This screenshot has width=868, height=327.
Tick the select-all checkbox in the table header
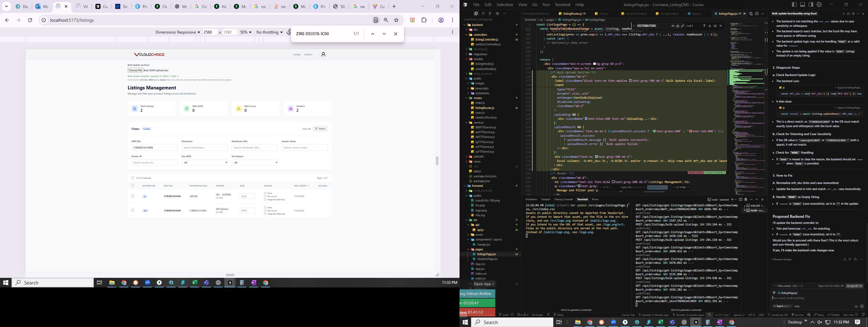[133, 186]
